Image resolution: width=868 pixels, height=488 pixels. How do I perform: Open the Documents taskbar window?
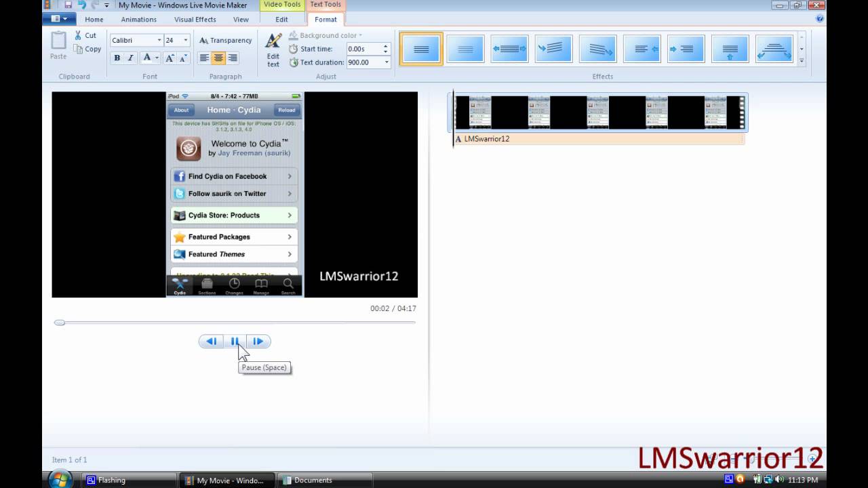coord(325,480)
